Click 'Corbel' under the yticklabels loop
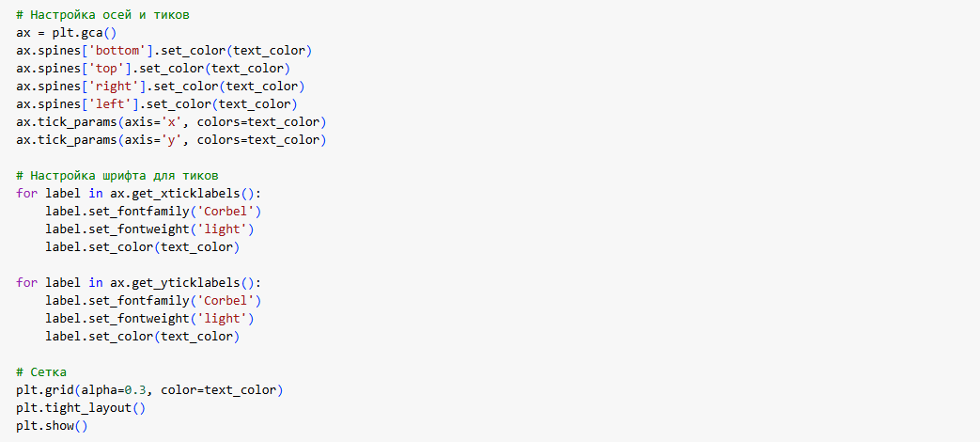 [x=226, y=301]
